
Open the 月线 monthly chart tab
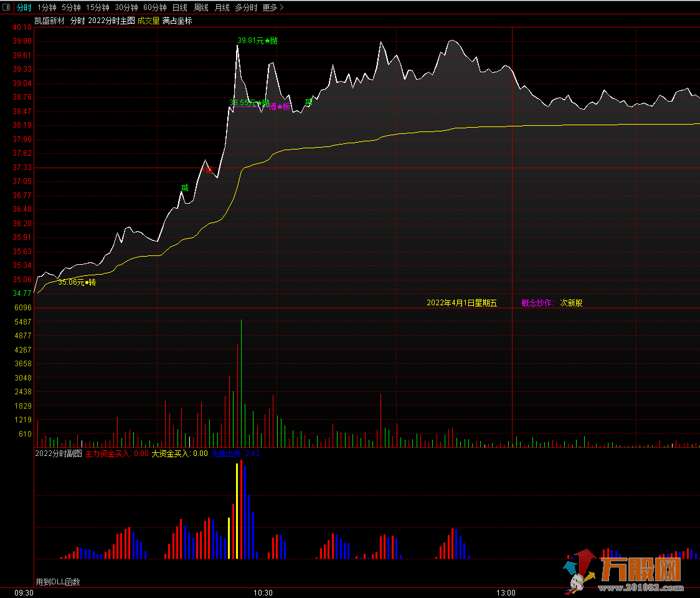tap(222, 7)
